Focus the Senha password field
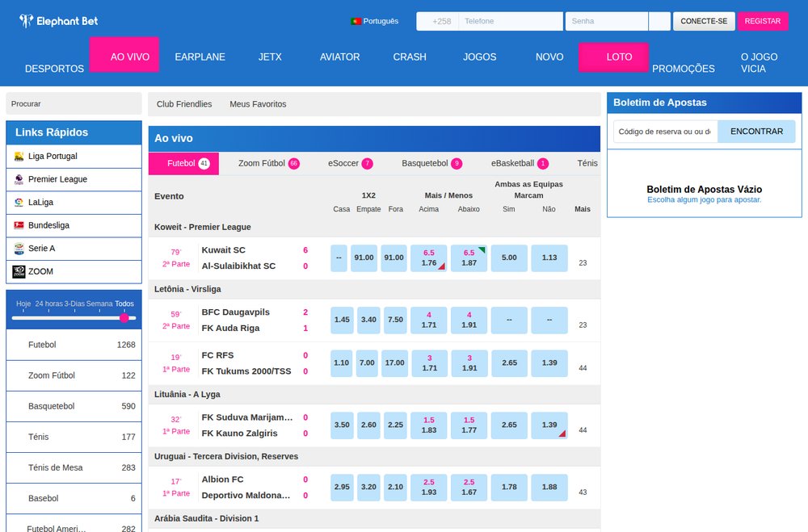The image size is (808, 532). pos(607,21)
